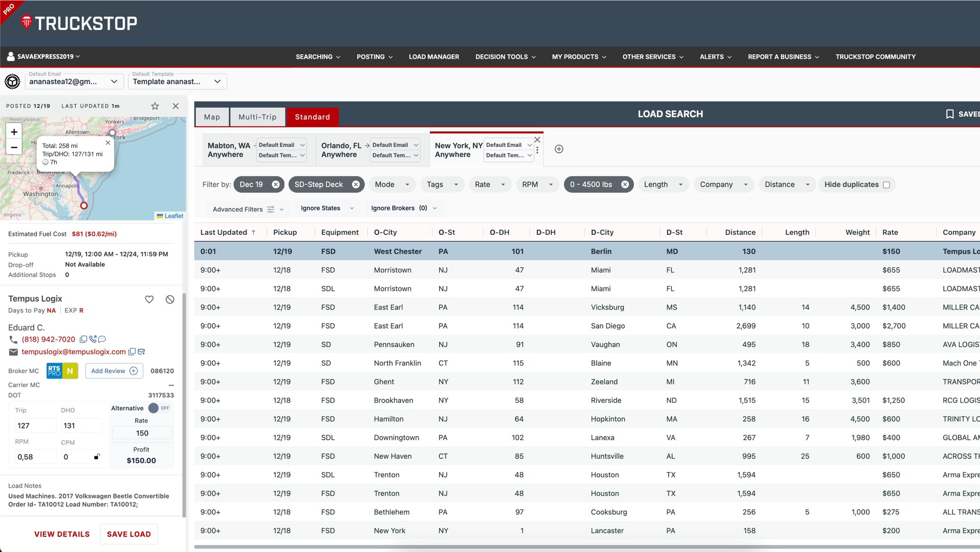Favorite Tempus Logix with the heart icon

tap(149, 299)
